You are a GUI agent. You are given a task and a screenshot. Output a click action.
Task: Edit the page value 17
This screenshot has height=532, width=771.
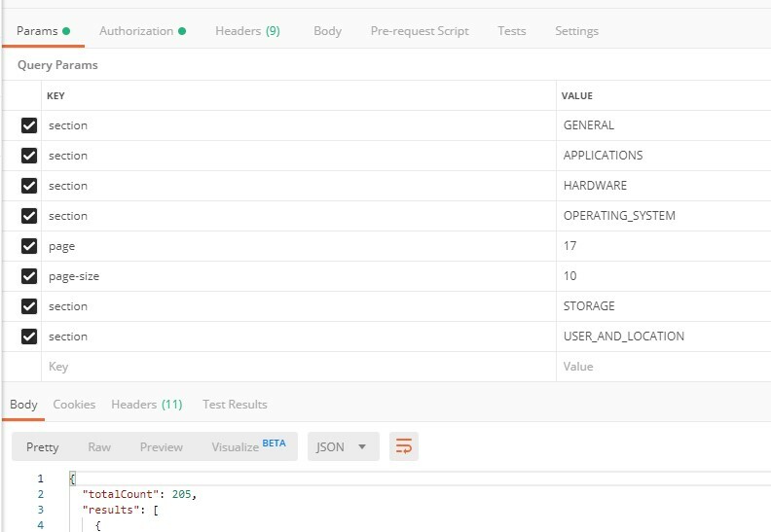click(x=663, y=246)
